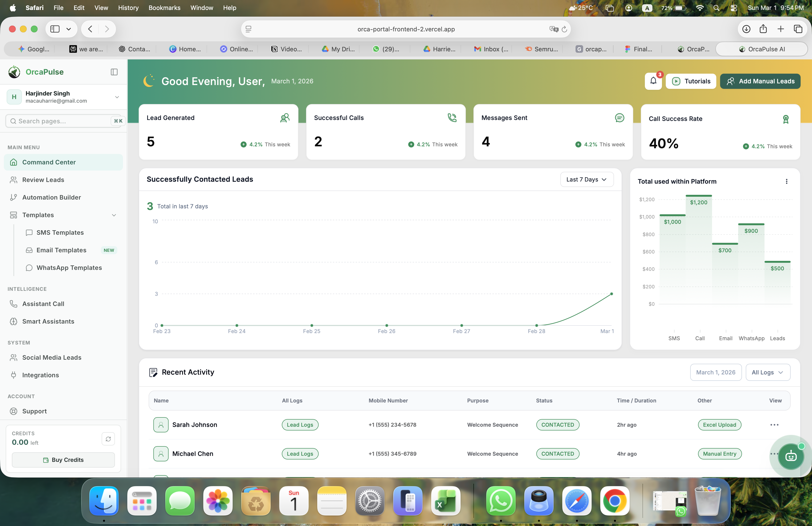Expand the All Logs filter dropdown
The width and height of the screenshot is (812, 526).
(x=768, y=372)
